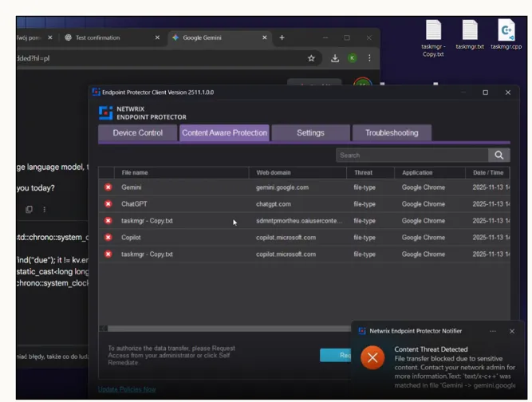The height and width of the screenshot is (402, 532).
Task: Dismiss the Endpoint Protector Notifier popup
Action: pos(512,331)
